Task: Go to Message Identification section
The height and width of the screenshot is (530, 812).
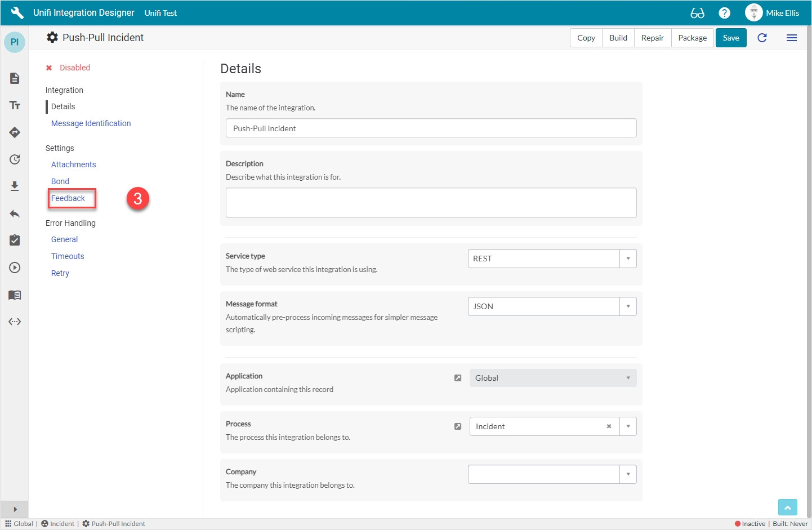Action: point(91,123)
